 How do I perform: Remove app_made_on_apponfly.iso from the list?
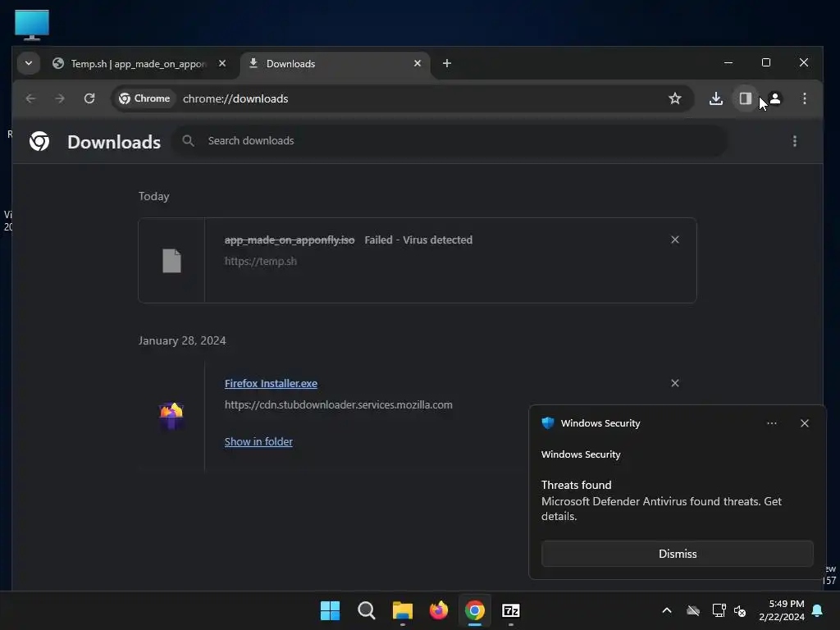pyautogui.click(x=675, y=240)
